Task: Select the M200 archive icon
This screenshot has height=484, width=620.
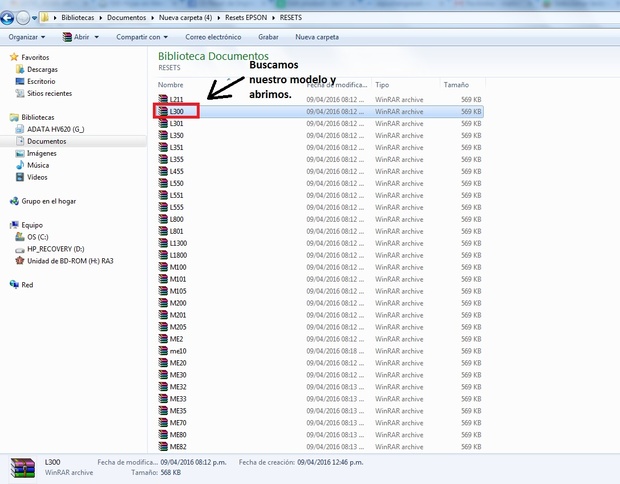Action: (x=163, y=303)
